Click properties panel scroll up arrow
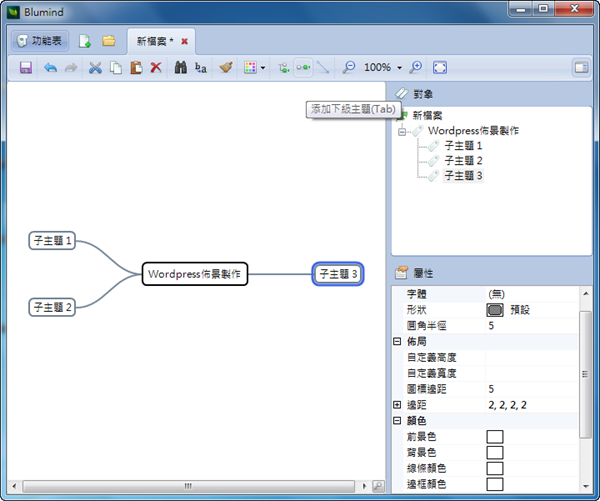 (x=585, y=294)
